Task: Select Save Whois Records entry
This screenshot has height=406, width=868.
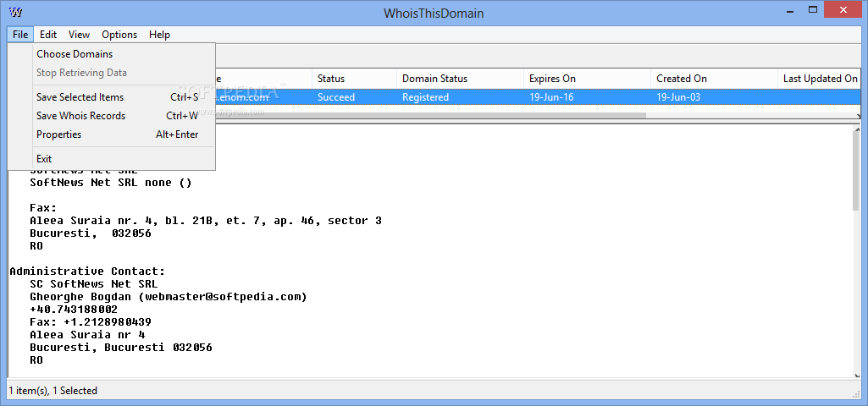Action: pyautogui.click(x=111, y=116)
